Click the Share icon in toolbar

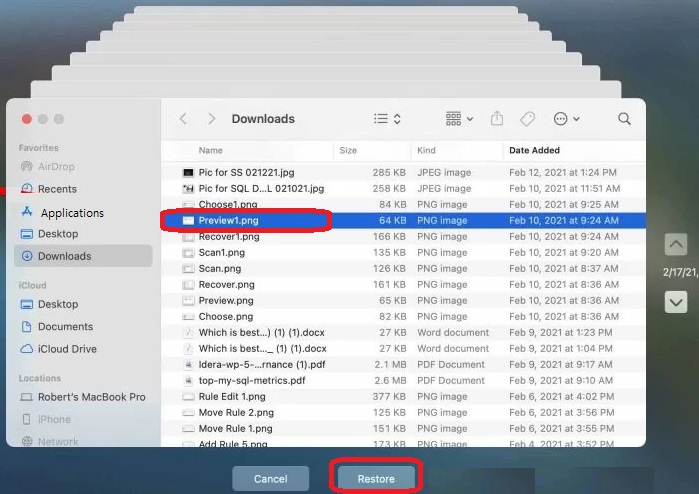coord(497,119)
